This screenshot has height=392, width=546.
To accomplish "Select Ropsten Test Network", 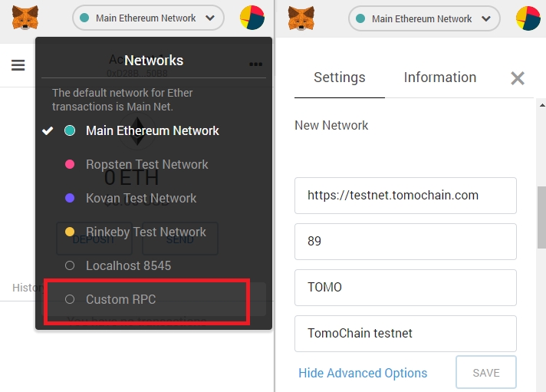I will tap(146, 164).
